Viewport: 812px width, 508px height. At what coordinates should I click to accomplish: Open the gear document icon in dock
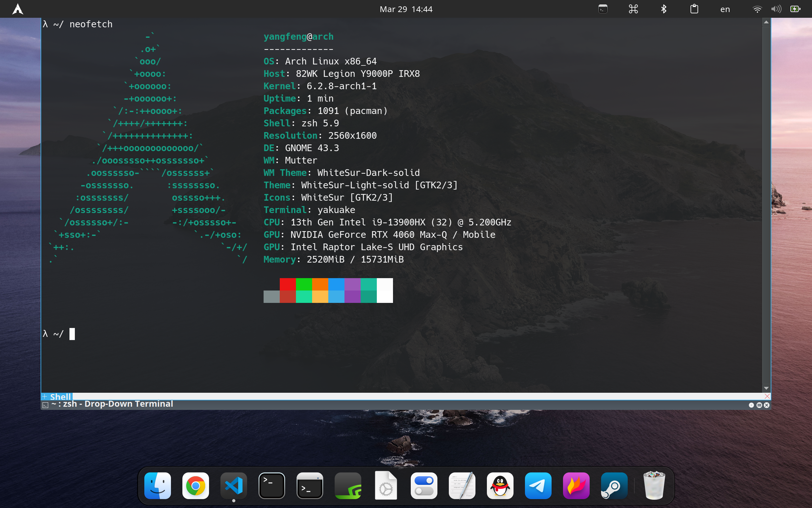(x=386, y=485)
